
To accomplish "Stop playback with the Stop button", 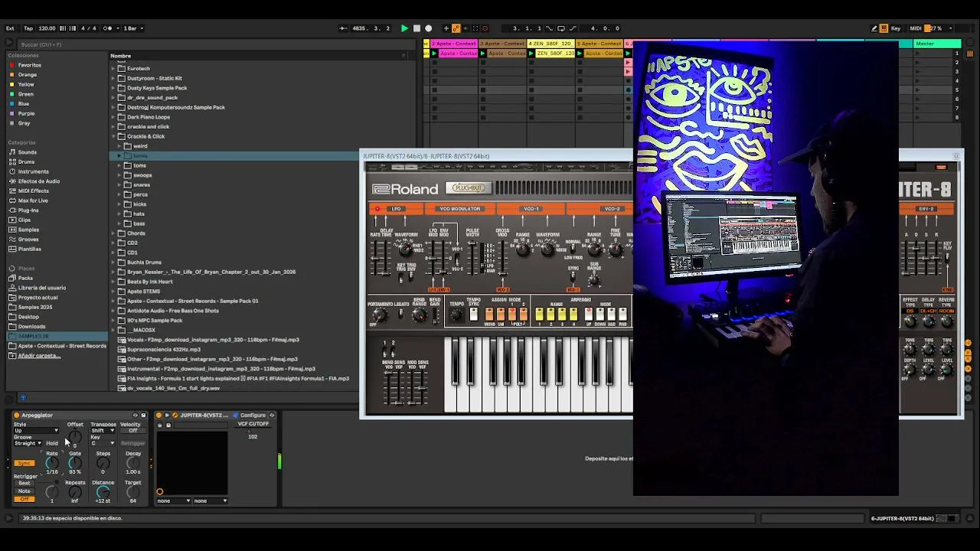I will pos(416,28).
